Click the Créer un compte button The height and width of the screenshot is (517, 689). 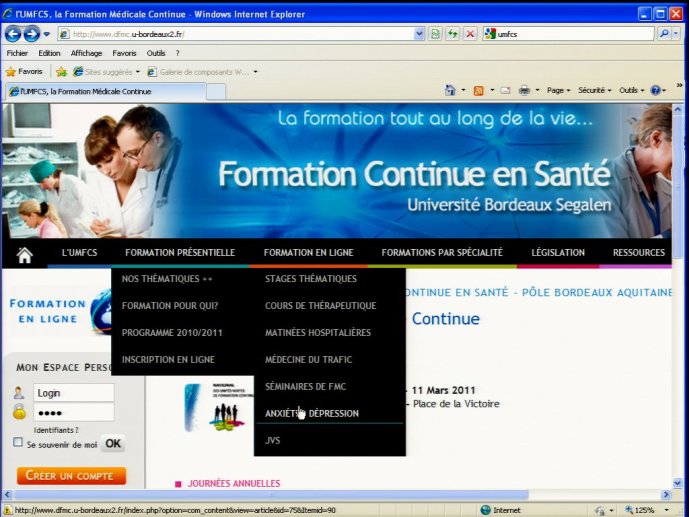[71, 476]
